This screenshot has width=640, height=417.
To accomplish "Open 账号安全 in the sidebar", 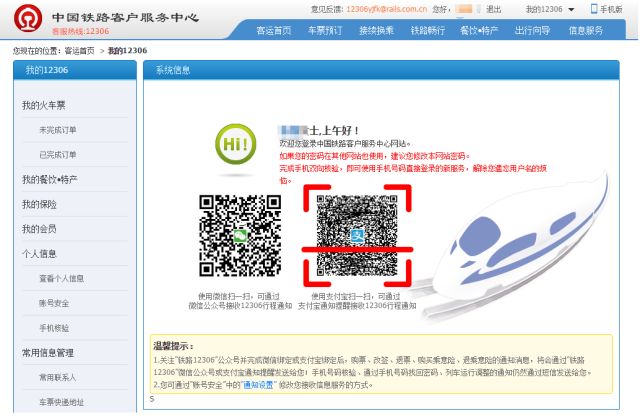I will click(54, 303).
